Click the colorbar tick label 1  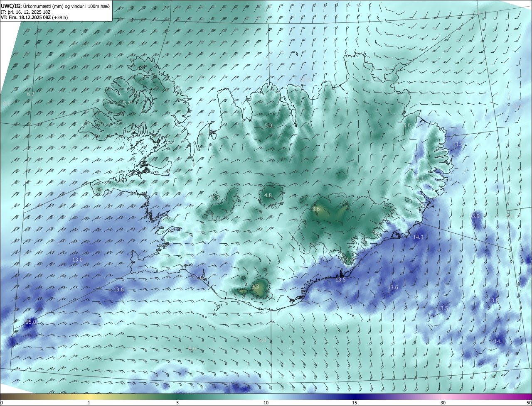(x=89, y=403)
